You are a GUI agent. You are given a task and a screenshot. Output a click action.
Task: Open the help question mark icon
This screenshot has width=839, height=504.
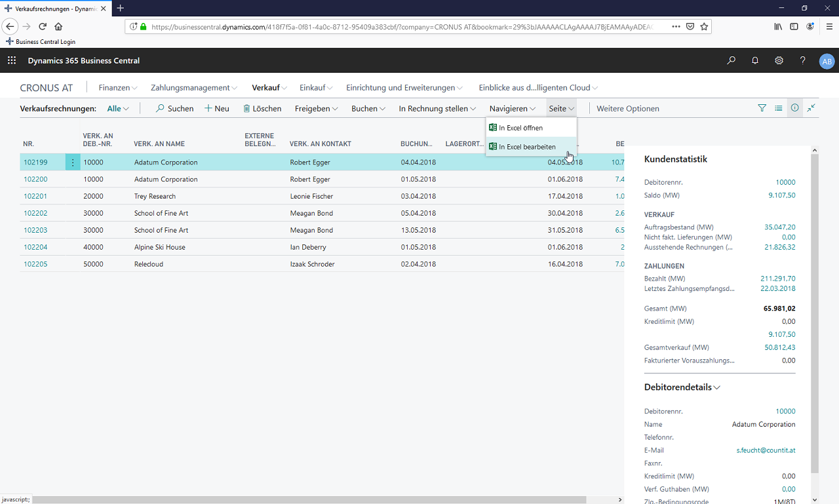click(803, 60)
